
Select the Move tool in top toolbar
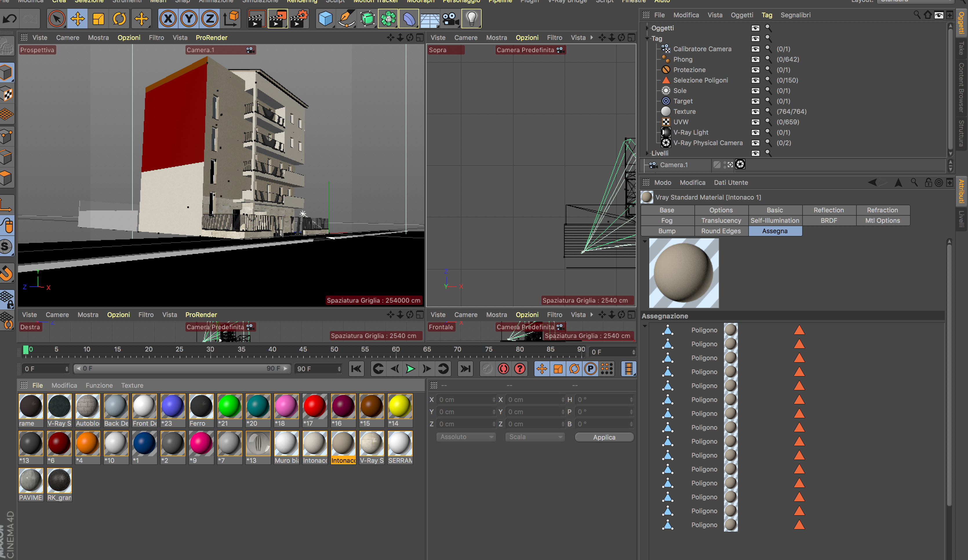[78, 19]
